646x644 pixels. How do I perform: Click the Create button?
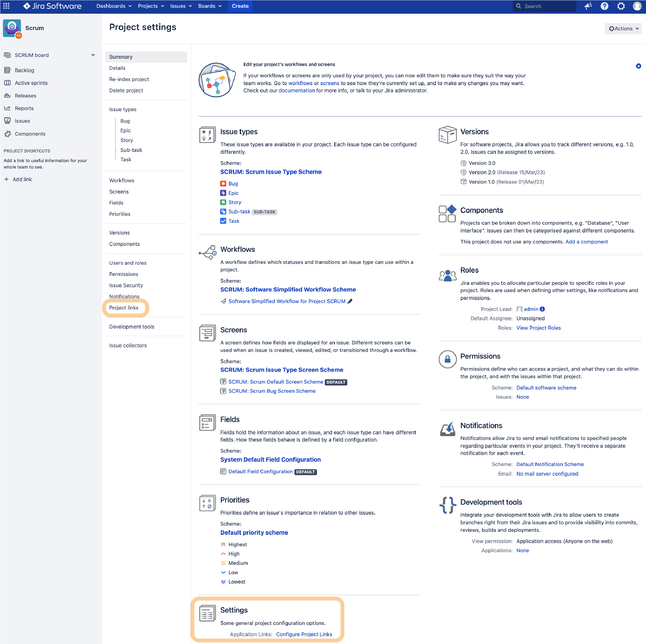[x=240, y=6]
